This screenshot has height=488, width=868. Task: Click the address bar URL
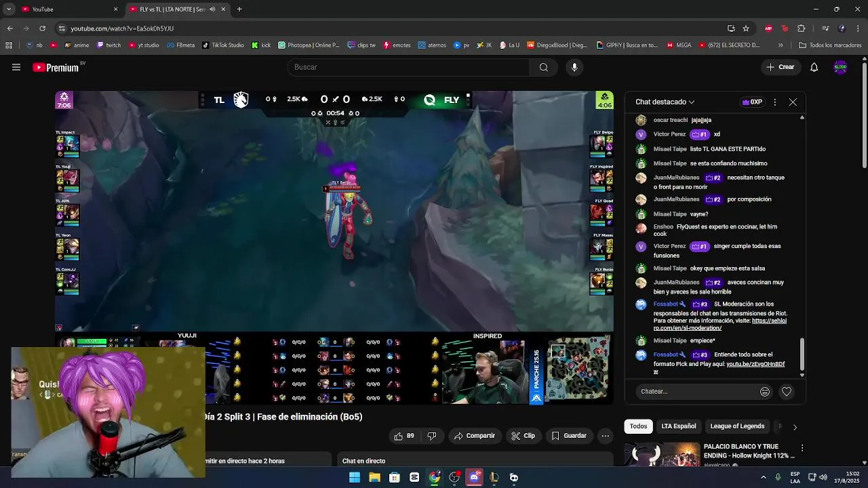point(122,28)
